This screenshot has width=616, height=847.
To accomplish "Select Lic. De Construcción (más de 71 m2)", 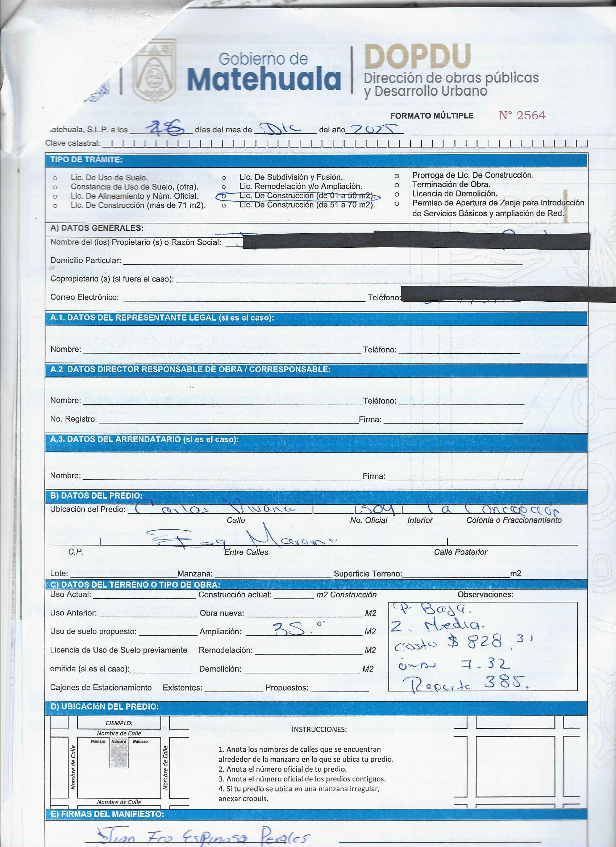I will coord(55,205).
